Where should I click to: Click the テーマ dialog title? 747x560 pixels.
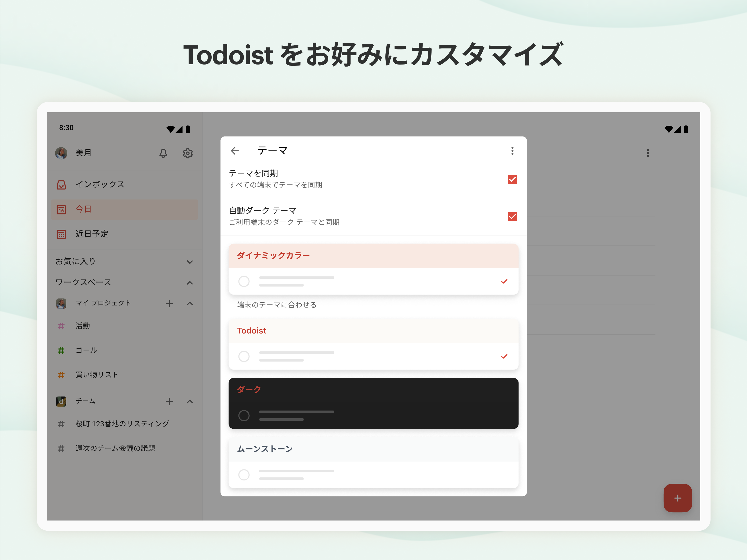coord(272,151)
